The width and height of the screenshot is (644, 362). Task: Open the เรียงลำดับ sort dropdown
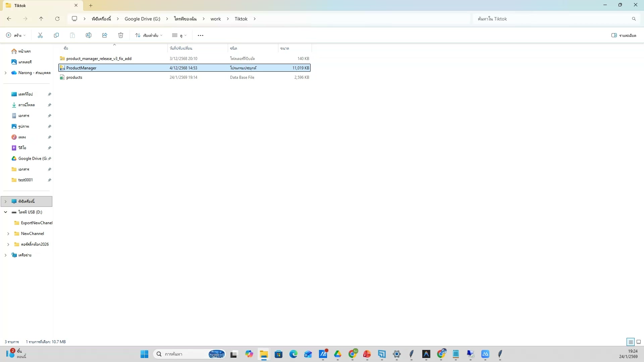point(149,35)
